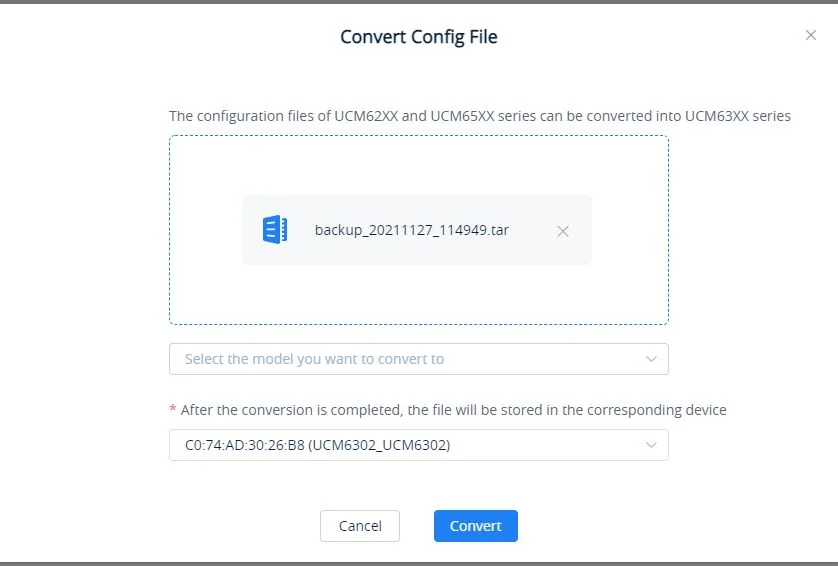The width and height of the screenshot is (838, 566).
Task: Close the Convert Config File dialog
Action: (x=811, y=35)
